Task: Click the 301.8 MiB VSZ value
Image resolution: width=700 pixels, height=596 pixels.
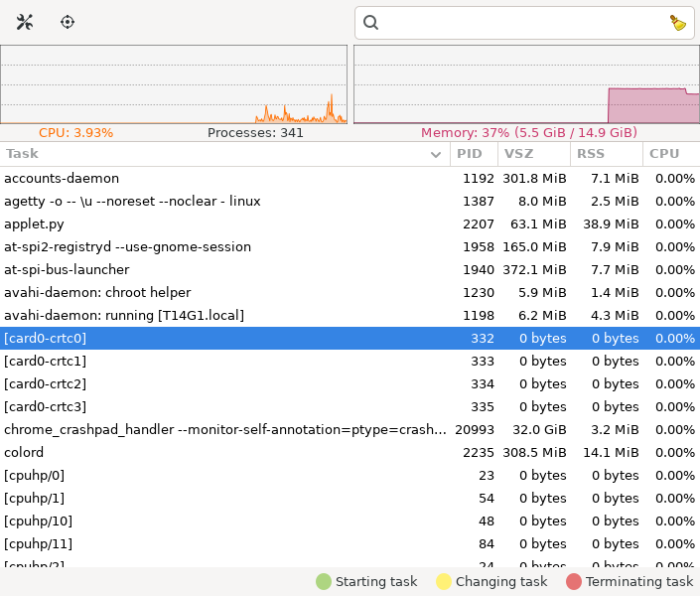Action: click(534, 178)
